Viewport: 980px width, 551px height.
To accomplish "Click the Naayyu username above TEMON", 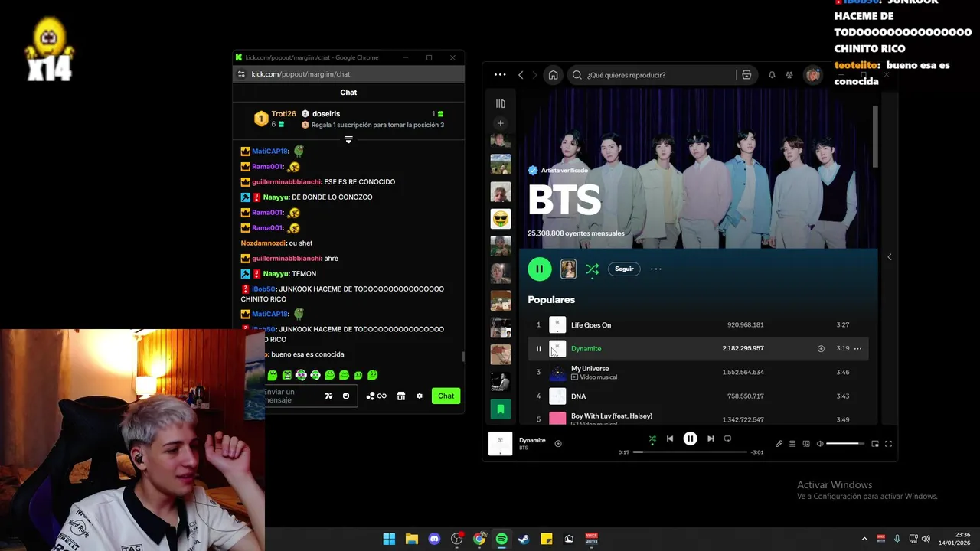I will 275,274.
